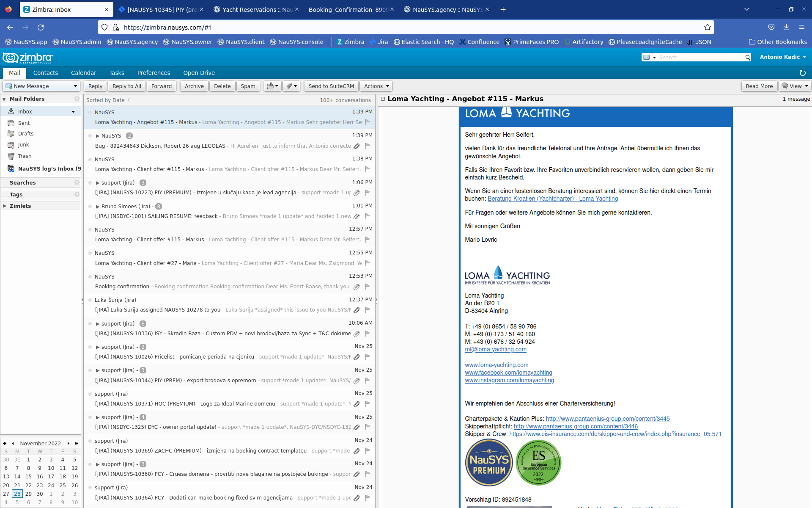This screenshot has width=812, height=508.
Task: Open the Open Drive tab
Action: click(199, 73)
